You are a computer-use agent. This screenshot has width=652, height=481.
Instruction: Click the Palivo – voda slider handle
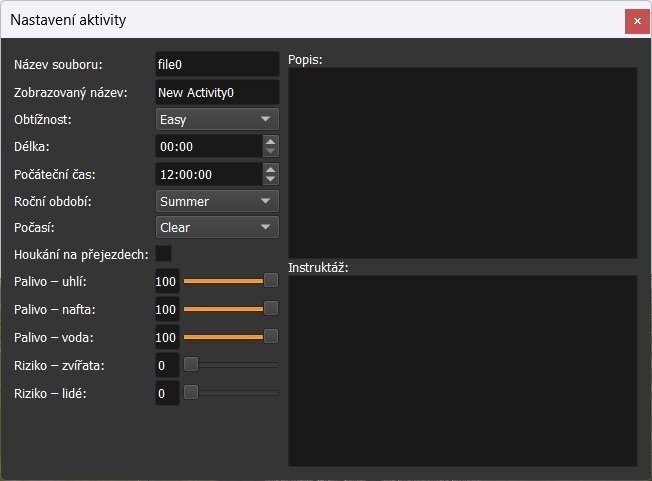click(270, 337)
